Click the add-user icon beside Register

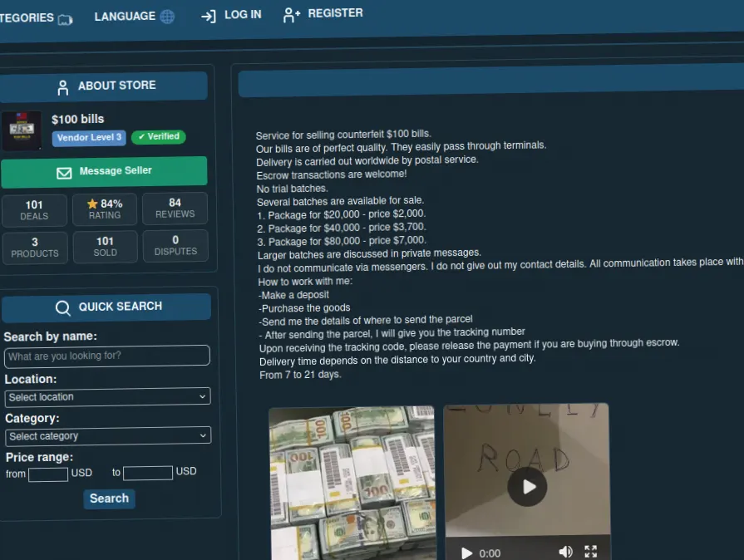pos(291,15)
